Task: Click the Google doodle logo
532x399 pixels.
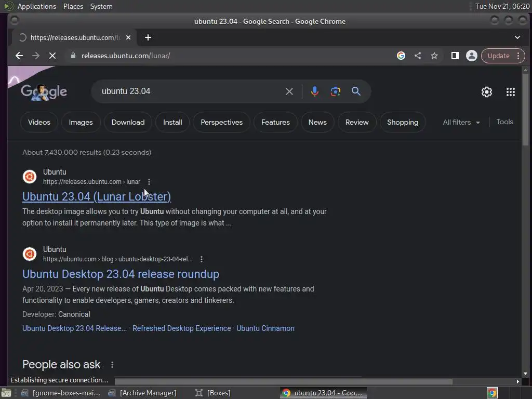Action: tap(44, 92)
